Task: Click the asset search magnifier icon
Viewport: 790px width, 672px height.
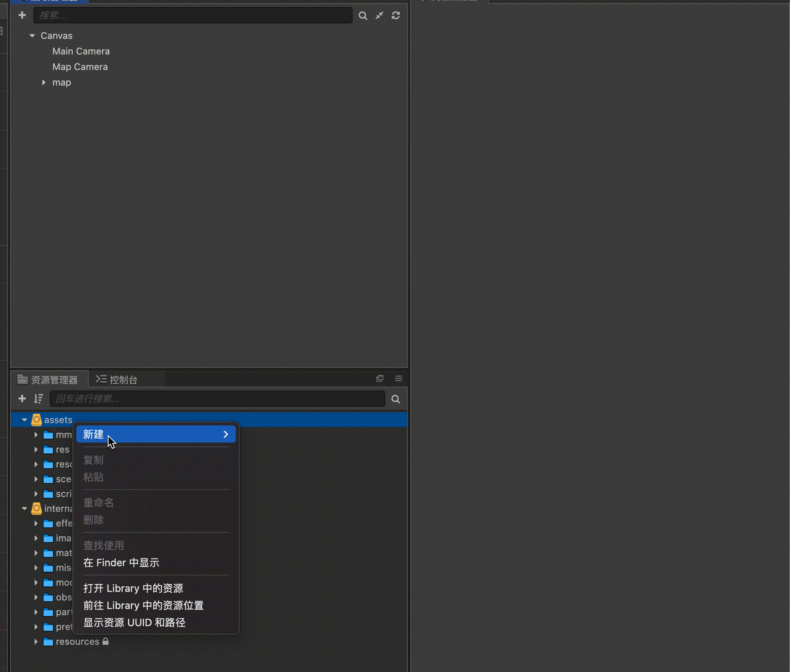Action: tap(396, 399)
